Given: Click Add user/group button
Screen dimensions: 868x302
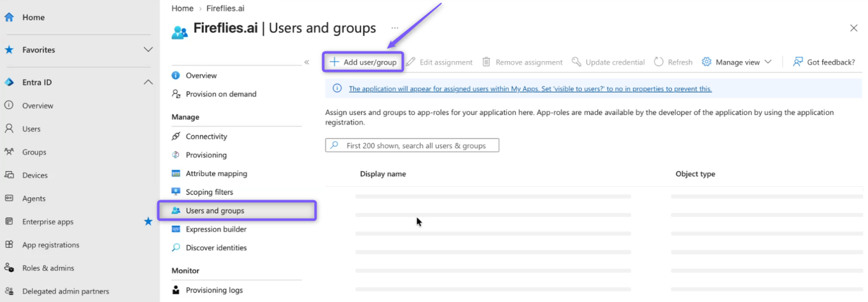Looking at the screenshot, I should tap(363, 62).
